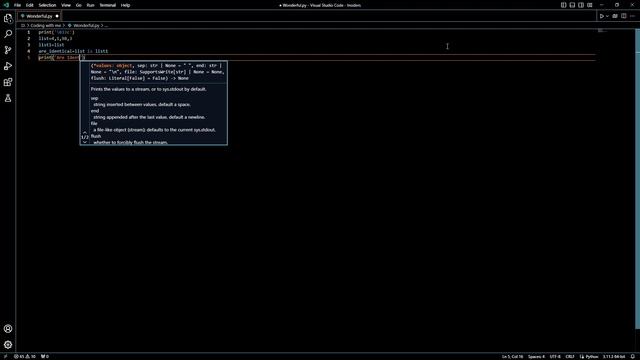Screen dimensions: 640x360
Task: Open notifications bell in status bar
Action: point(633,356)
